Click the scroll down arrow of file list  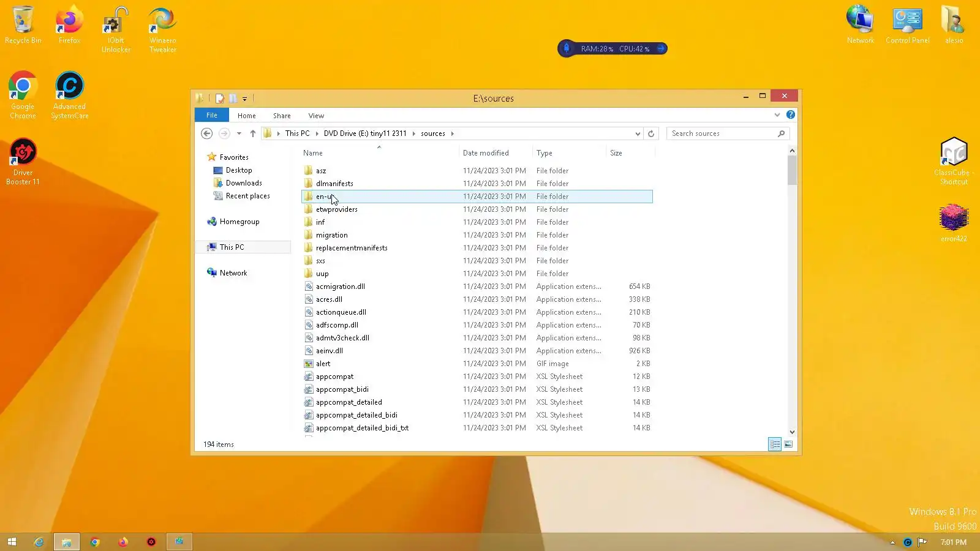[792, 432]
